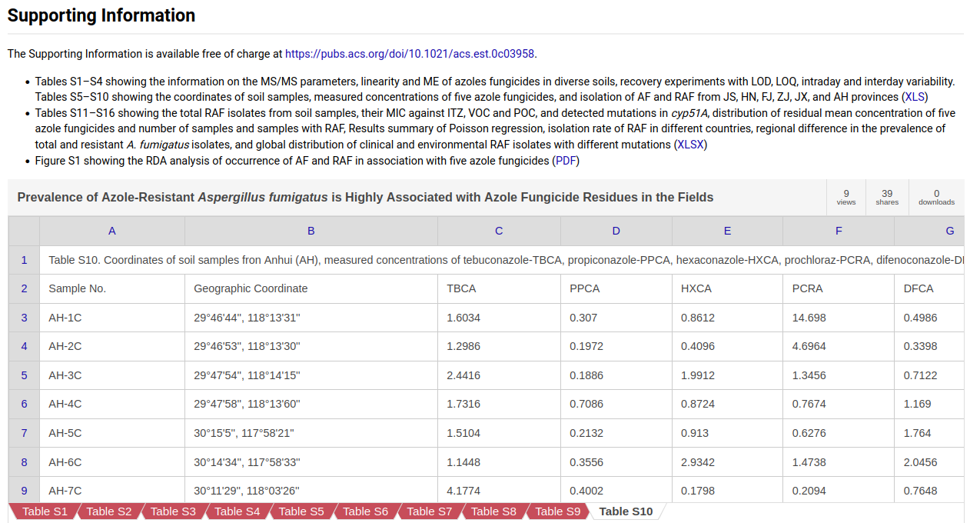The height and width of the screenshot is (523, 980).
Task: Select column A header
Action: pyautogui.click(x=112, y=231)
